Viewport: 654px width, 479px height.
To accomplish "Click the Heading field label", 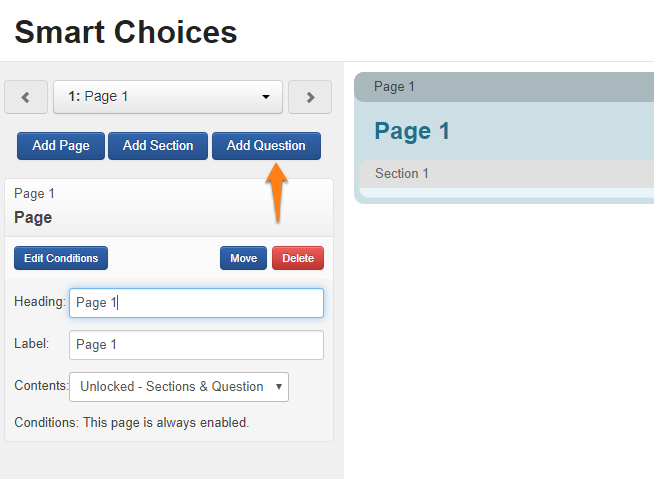I will (x=40, y=302).
